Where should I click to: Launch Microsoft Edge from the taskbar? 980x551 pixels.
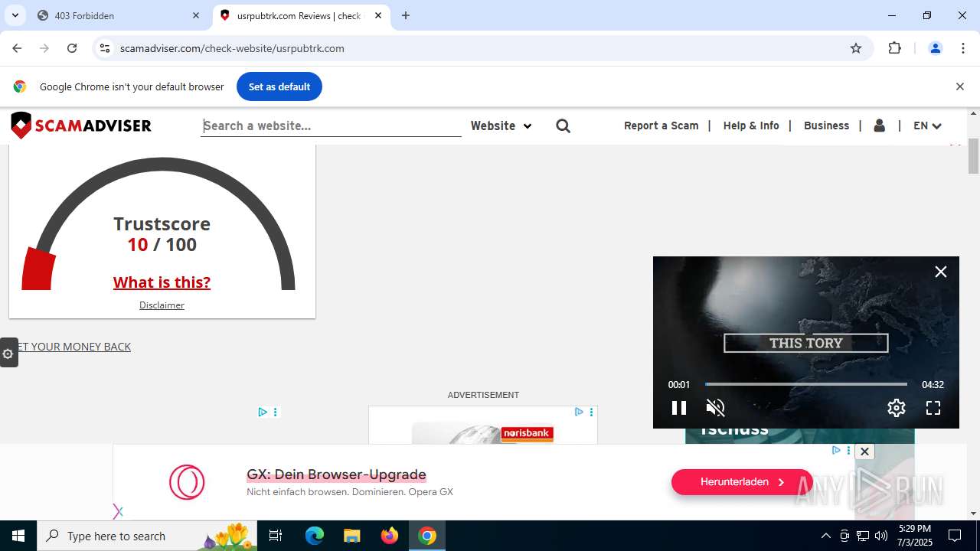click(x=315, y=536)
